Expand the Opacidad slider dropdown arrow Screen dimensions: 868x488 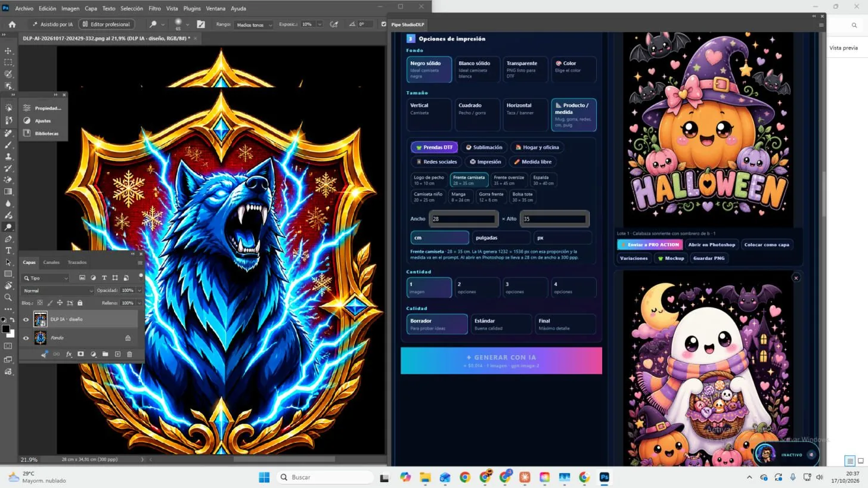(139, 290)
